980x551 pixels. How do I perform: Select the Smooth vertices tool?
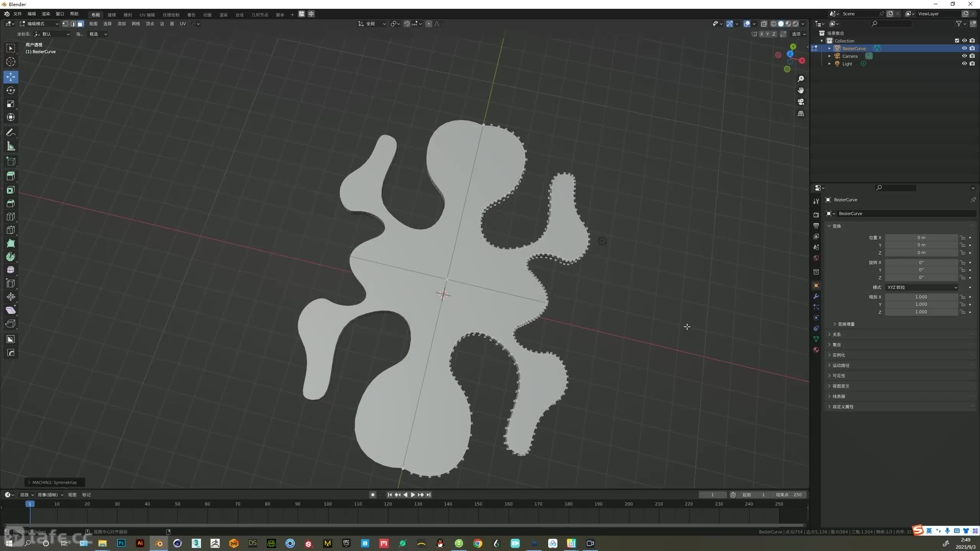coord(11,270)
